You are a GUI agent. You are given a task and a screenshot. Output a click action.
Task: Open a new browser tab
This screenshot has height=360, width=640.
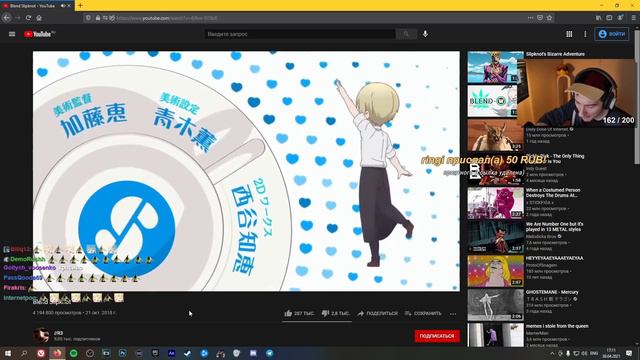click(80, 5)
